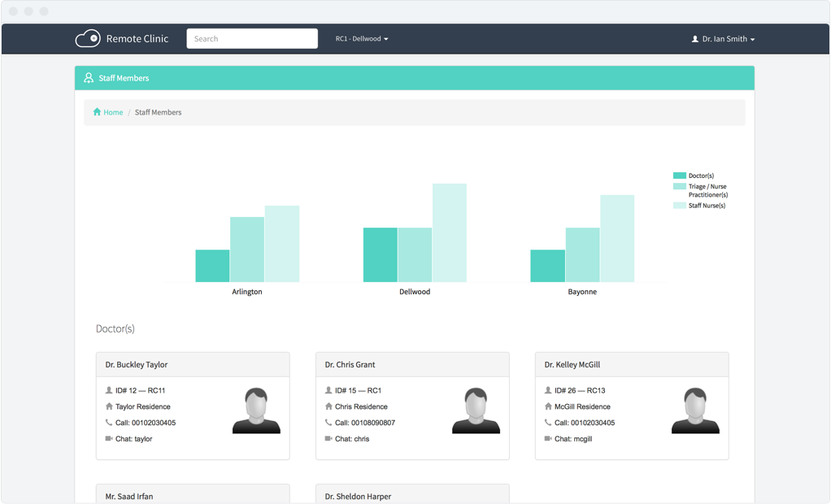Image resolution: width=831 pixels, height=504 pixels.
Task: Click video chat icon on Dr. Chris Grant's card
Action: (328, 439)
